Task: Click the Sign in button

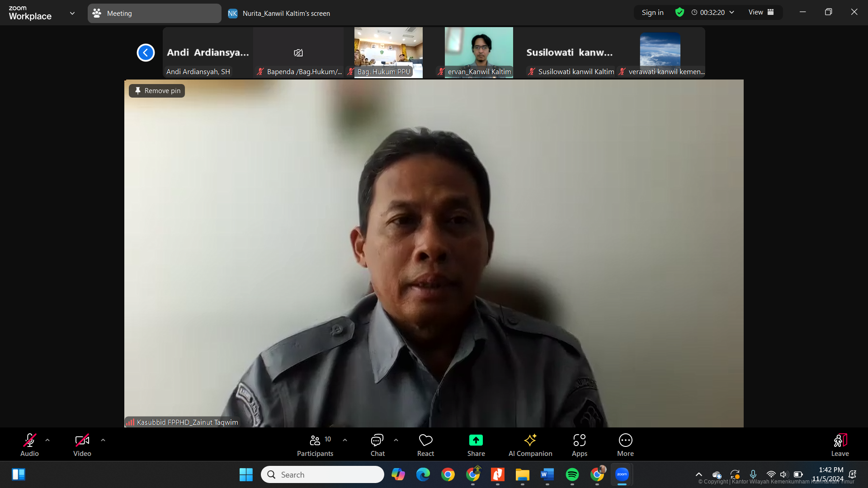Action: pos(652,13)
